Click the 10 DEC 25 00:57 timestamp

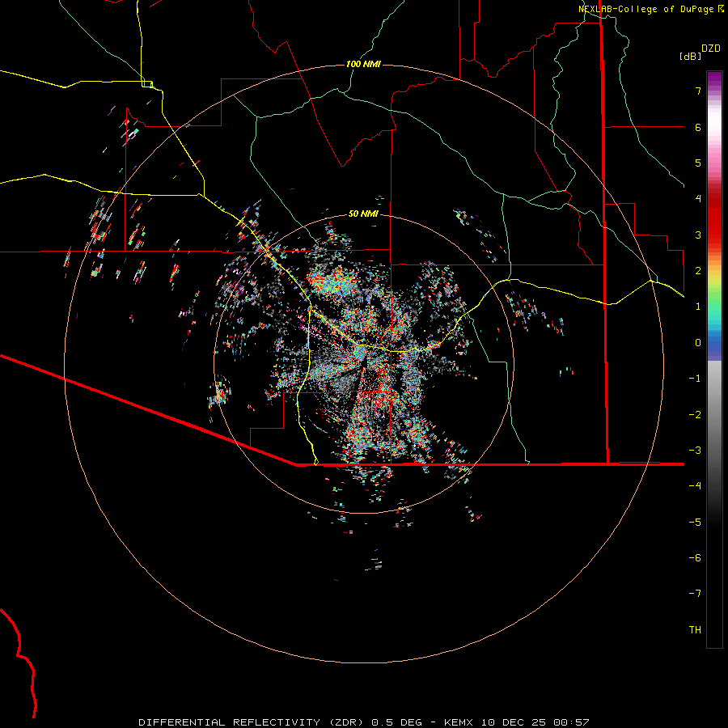click(x=535, y=722)
